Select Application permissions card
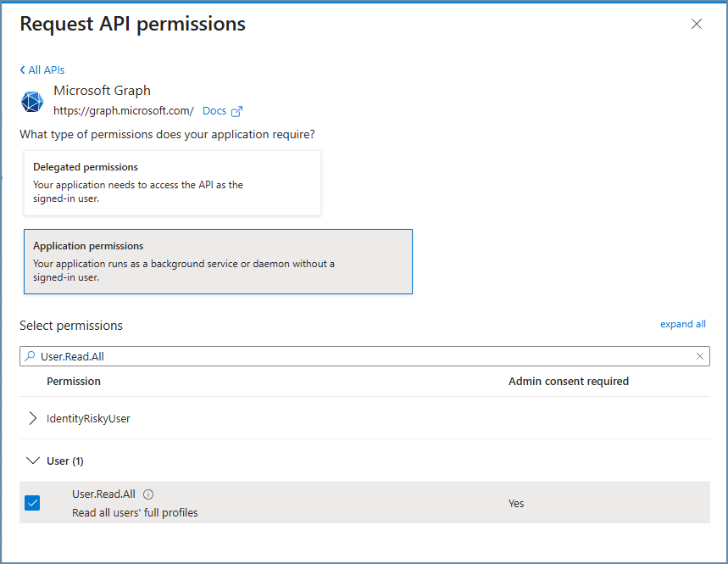The image size is (728, 564). (218, 261)
